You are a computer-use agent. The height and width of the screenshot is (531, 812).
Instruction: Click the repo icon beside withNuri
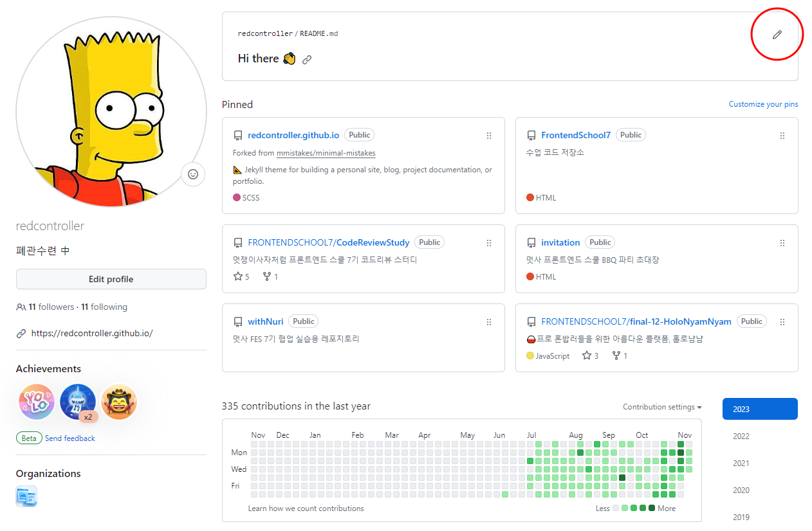(x=238, y=322)
